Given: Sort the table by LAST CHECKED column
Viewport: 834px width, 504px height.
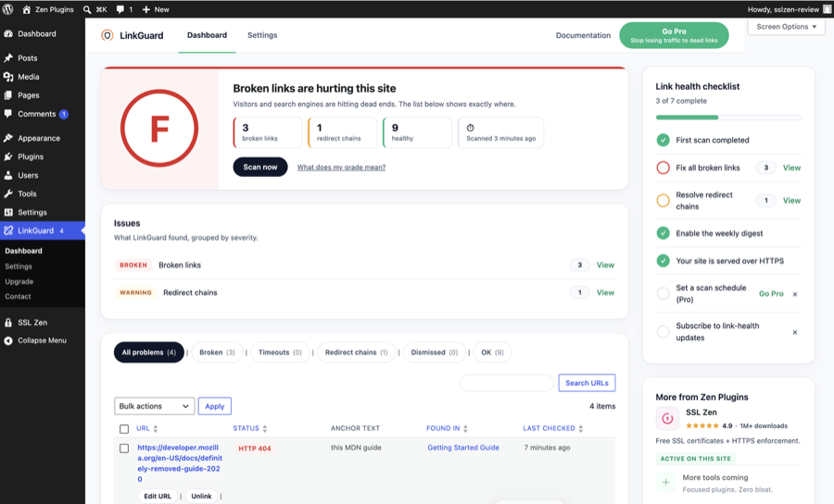Looking at the screenshot, I should click(552, 429).
